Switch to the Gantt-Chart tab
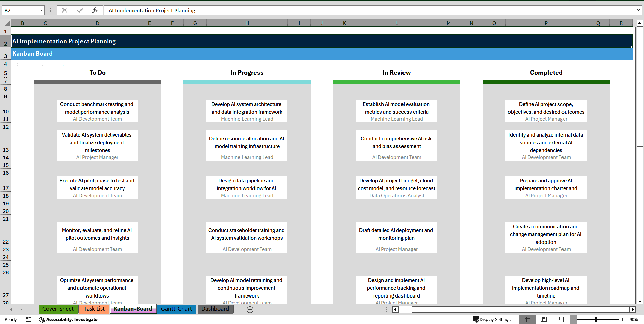This screenshot has height=324, width=644. coord(176,309)
